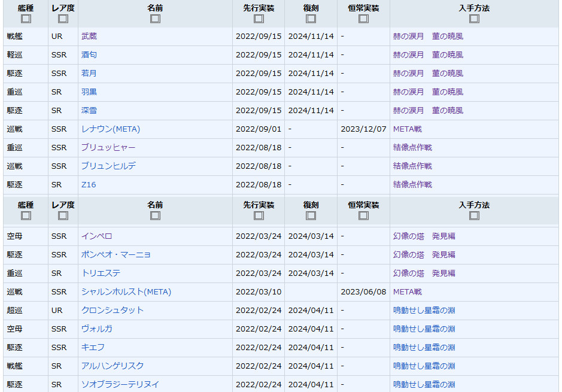
Task: Tick the 復刻 checkbox in the header above インペロ
Action: click(x=311, y=215)
